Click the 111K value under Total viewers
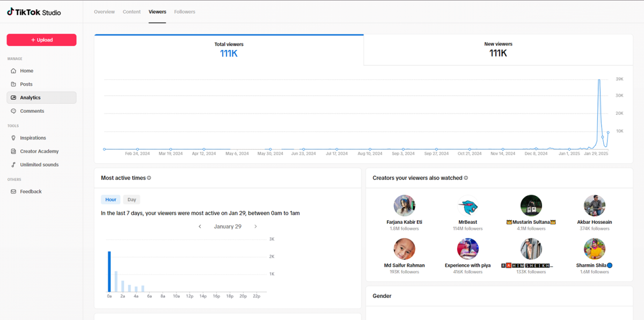Screen dimensions: 644x320 [229, 53]
